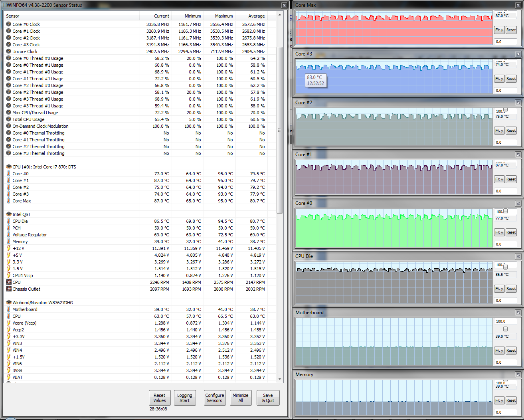The height and width of the screenshot is (420, 524).
Task: Click the Max CPU/Thread Usage row icon
Action: [8, 113]
